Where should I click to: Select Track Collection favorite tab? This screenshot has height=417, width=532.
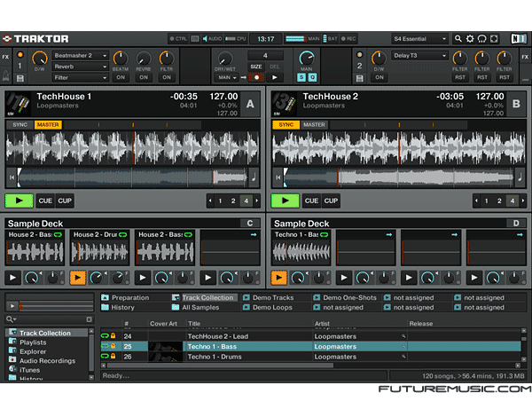205,297
